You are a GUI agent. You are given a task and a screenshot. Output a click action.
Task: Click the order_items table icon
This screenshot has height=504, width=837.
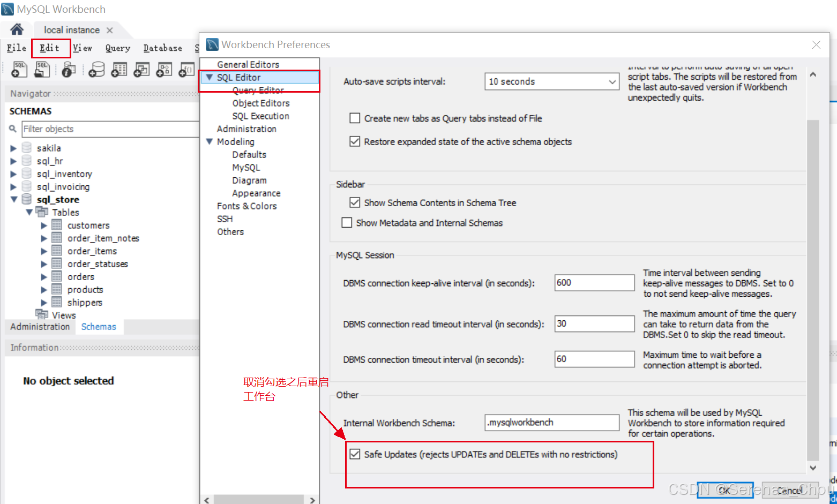(57, 251)
